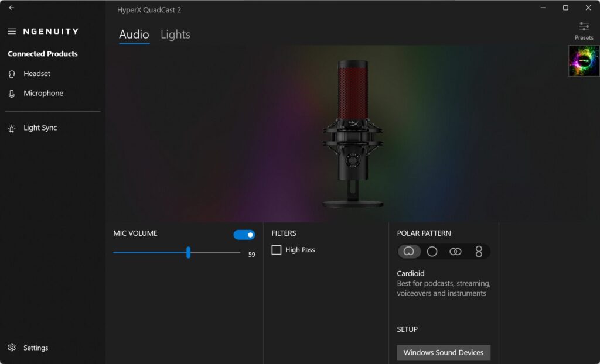This screenshot has width=600, height=364.
Task: Click the NGENUITY logo text
Action: (51, 32)
